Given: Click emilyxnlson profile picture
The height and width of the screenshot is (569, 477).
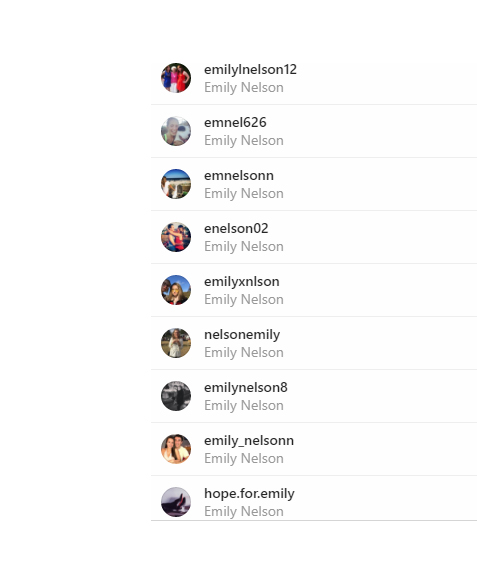Looking at the screenshot, I should click(176, 290).
